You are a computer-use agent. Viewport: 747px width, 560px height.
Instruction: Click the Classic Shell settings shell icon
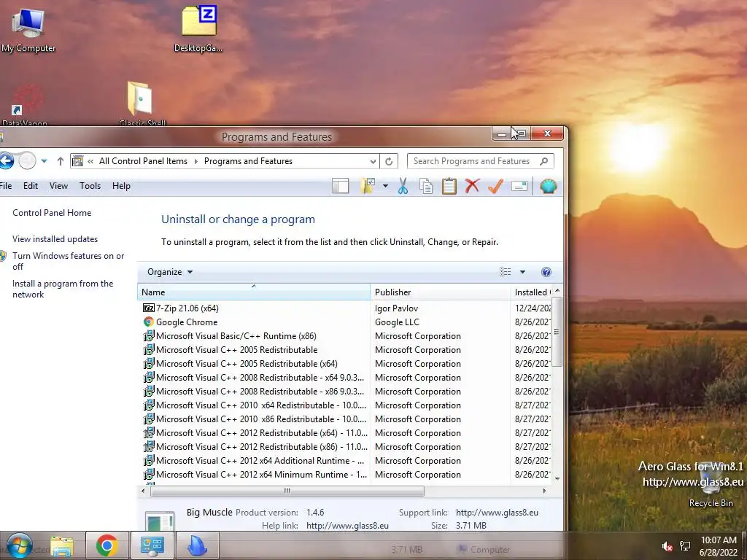click(549, 186)
